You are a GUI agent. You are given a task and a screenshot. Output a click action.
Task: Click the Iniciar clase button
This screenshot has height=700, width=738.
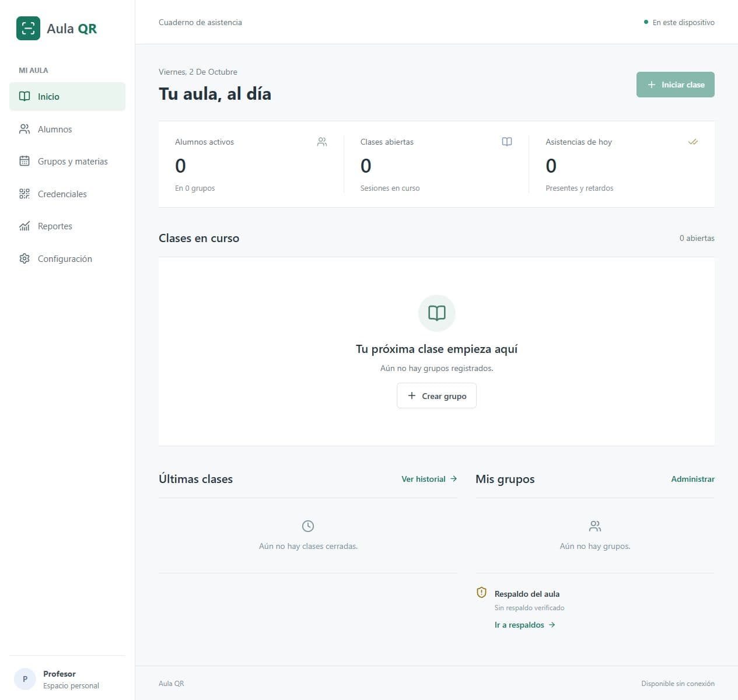pyautogui.click(x=675, y=85)
